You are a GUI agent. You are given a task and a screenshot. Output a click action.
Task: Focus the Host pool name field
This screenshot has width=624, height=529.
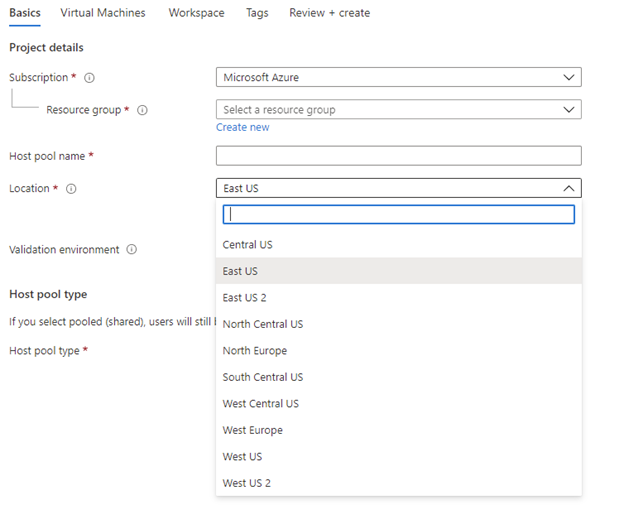coord(399,156)
